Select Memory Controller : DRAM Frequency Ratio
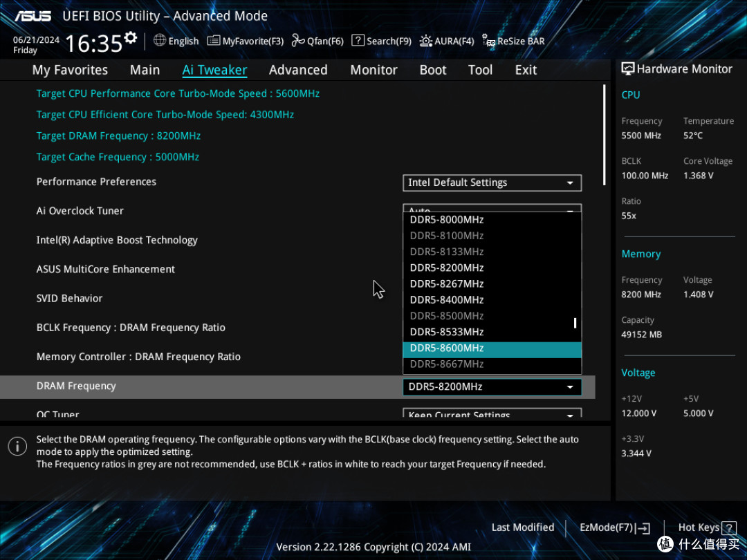 138,357
